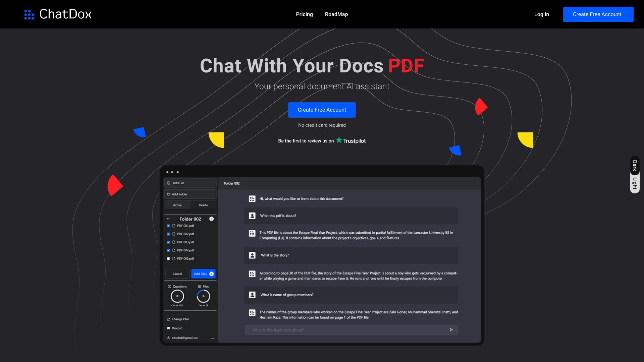Click the Create Free Account button

click(x=322, y=110)
